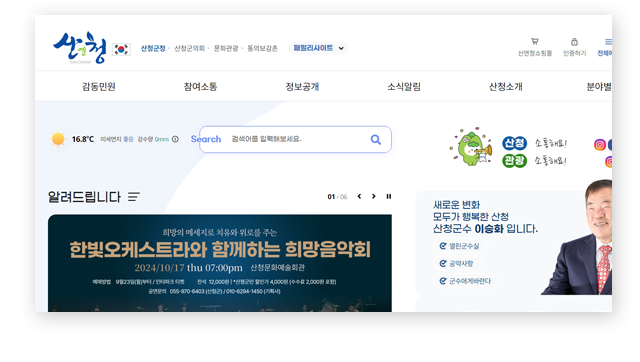Click 소통해요 text beside 산청 badge
The height and width of the screenshot is (362, 640).
click(551, 143)
